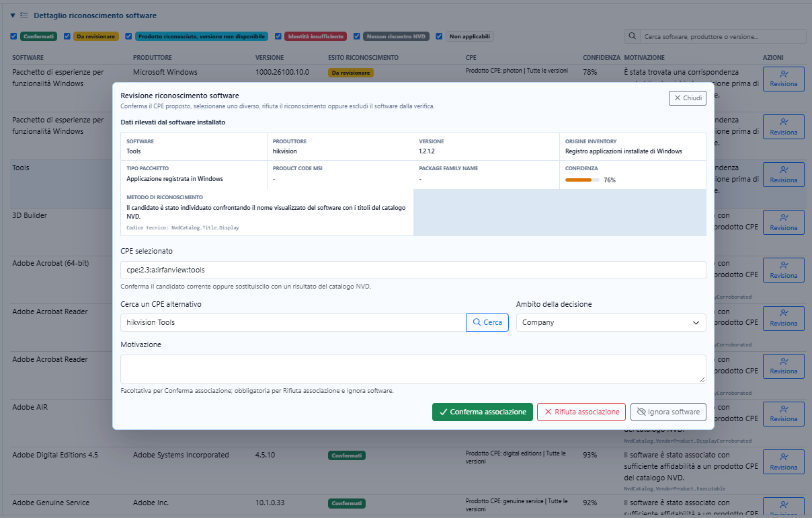Viewport: 812px width, 518px height.
Task: Click the version cell 10.1.0.33
Action: (x=272, y=503)
